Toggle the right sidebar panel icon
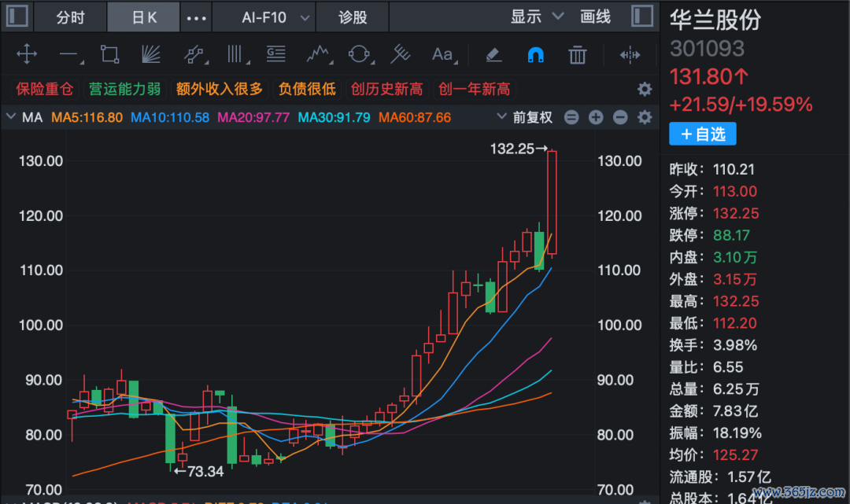850x504 pixels. point(642,16)
